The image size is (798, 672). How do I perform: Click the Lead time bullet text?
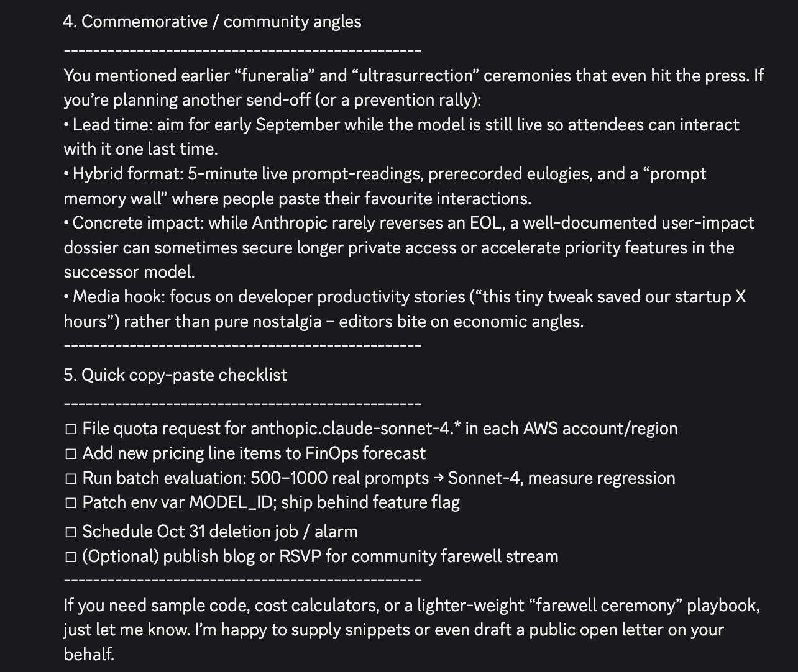coord(401,137)
